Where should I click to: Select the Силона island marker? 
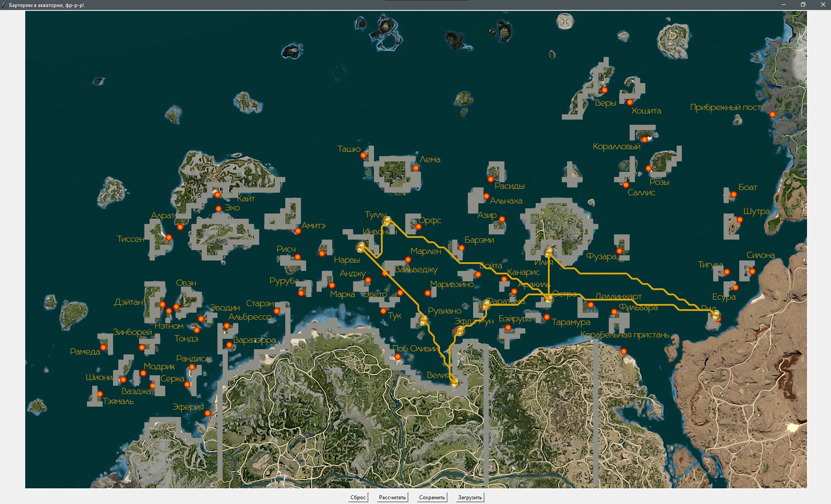(x=752, y=271)
